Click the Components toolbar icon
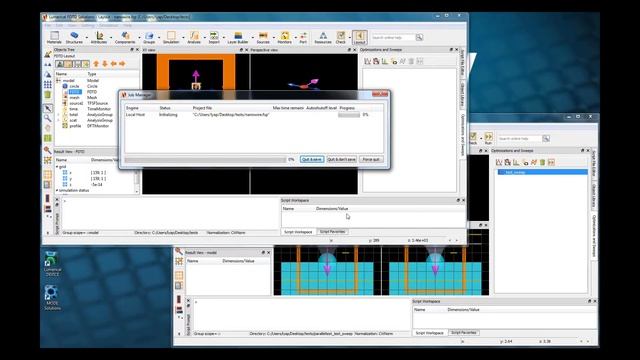Screen dimensions: 640x360 pos(125,37)
